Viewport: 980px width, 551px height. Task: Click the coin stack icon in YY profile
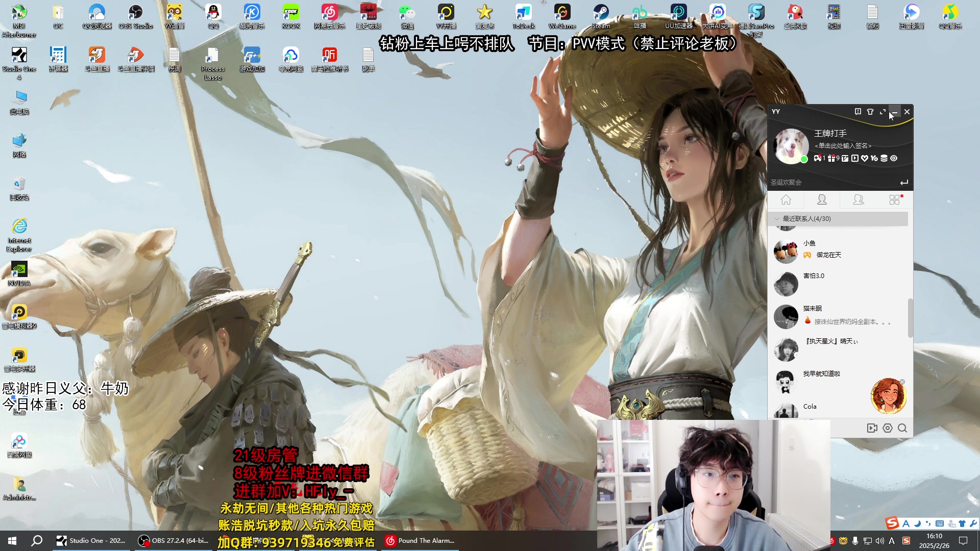click(884, 158)
